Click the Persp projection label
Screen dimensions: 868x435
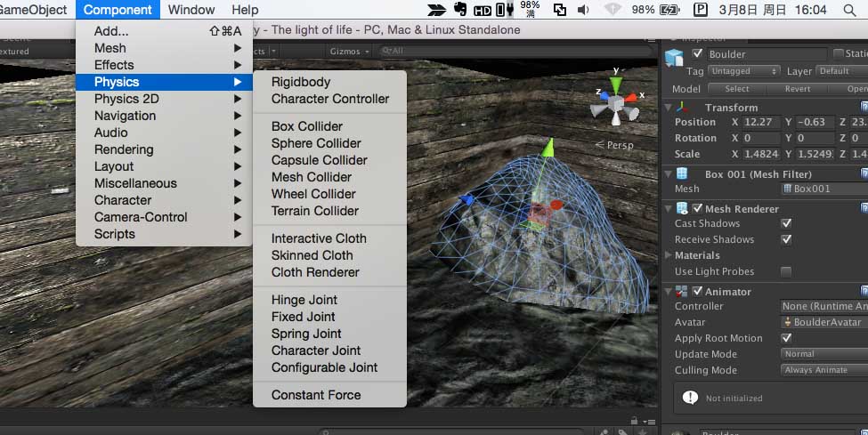pyautogui.click(x=620, y=145)
